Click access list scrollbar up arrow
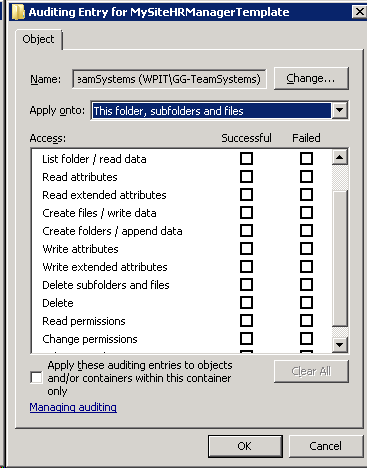This screenshot has width=367, height=468. [340, 157]
